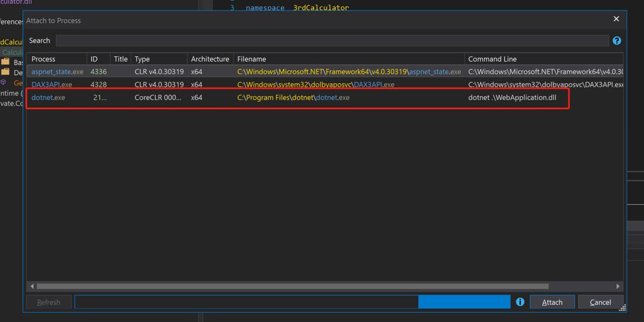Select the DAX3API.exe process row
The image size is (644, 322).
325,85
